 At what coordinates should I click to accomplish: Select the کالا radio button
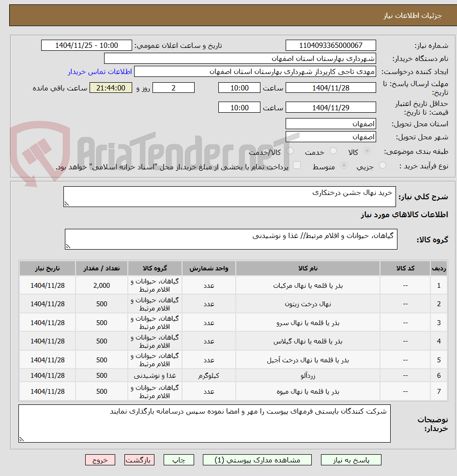tap(367, 151)
